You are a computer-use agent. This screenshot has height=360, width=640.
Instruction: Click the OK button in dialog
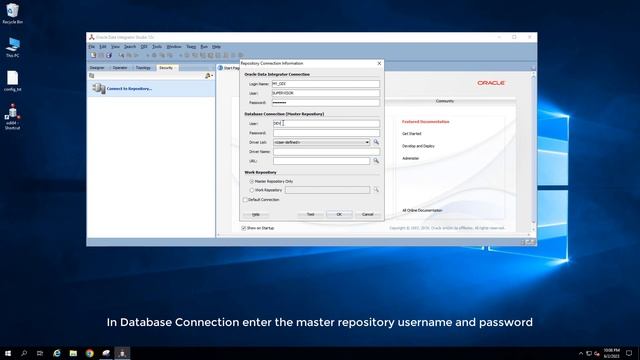[x=339, y=214]
